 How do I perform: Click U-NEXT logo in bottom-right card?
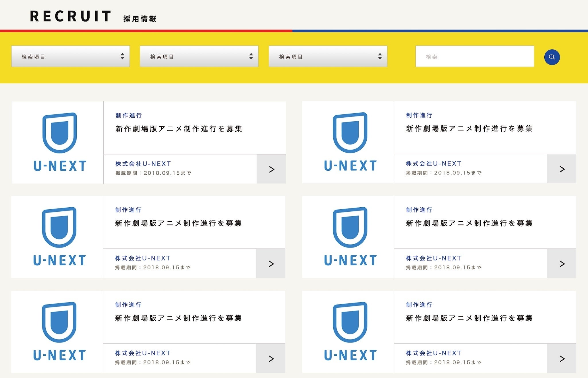click(x=350, y=331)
